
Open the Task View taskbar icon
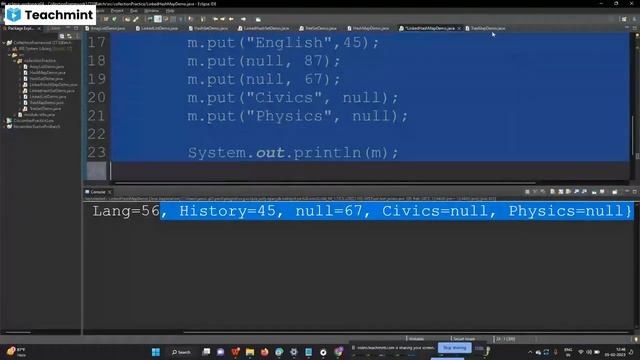click(207, 352)
